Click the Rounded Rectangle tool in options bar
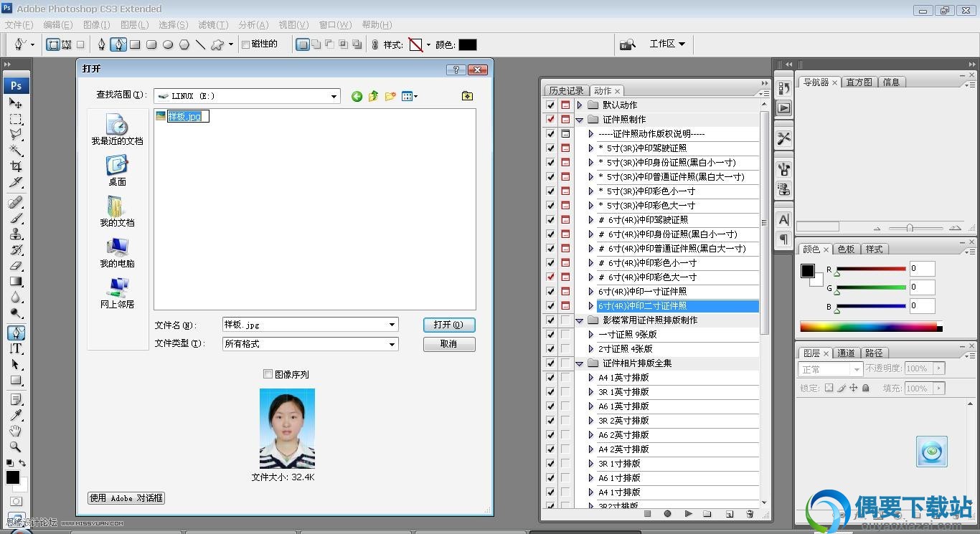This screenshot has height=534, width=980. (x=151, y=44)
